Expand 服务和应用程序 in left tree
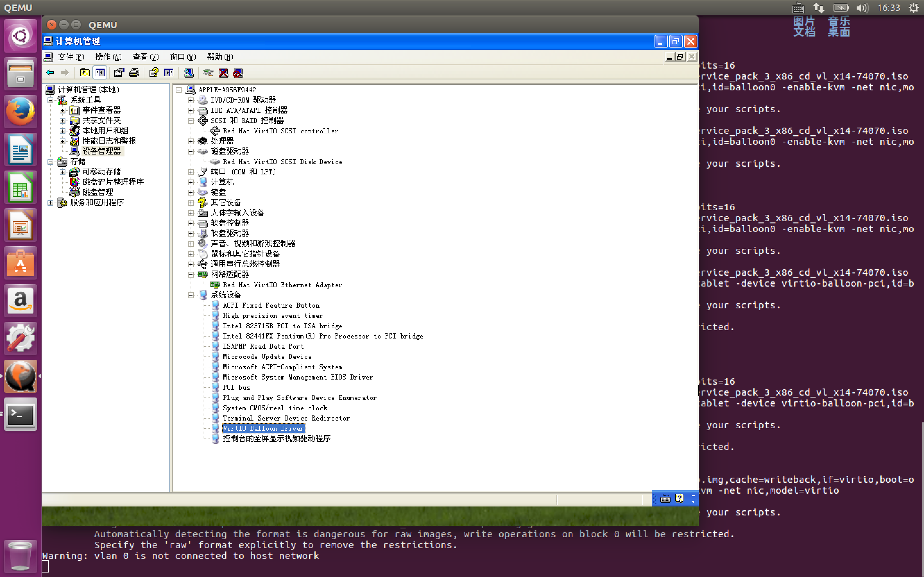Screen dimensions: 924x577 [x=50, y=203]
